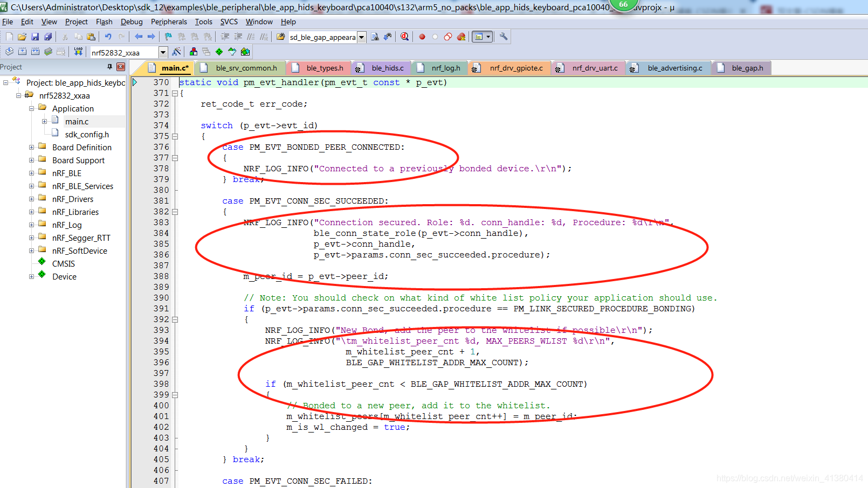Click into the search text input field
The width and height of the screenshot is (868, 488).
322,37
